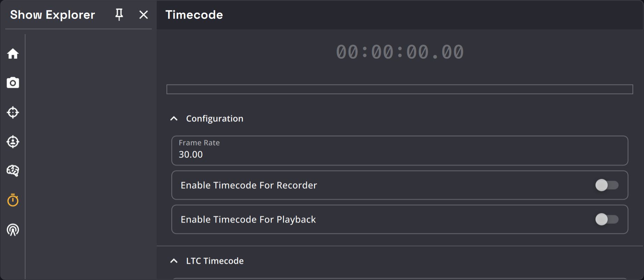Select the crosshair calibration icon
644x280 pixels.
pos(13,112)
